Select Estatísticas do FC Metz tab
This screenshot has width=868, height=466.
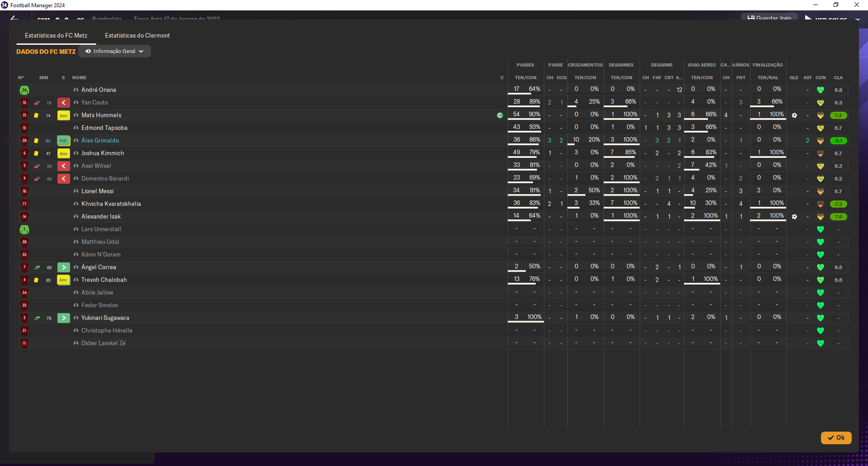(x=56, y=35)
